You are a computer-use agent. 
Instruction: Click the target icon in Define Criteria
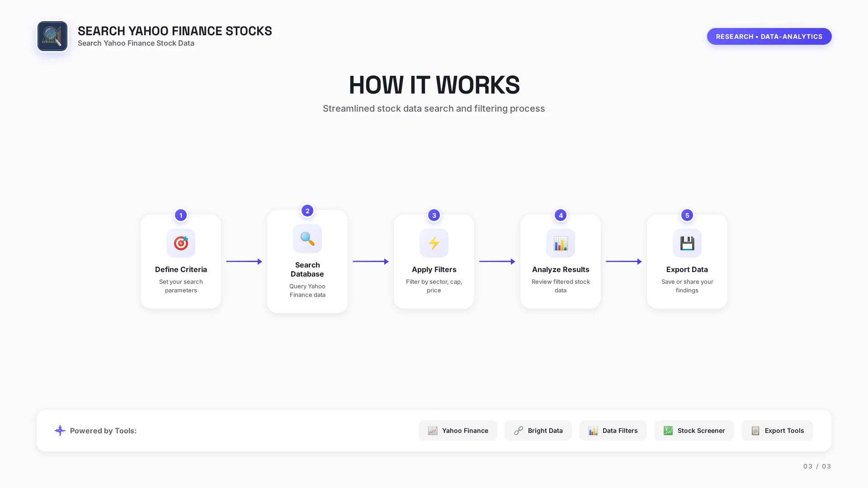tap(181, 243)
